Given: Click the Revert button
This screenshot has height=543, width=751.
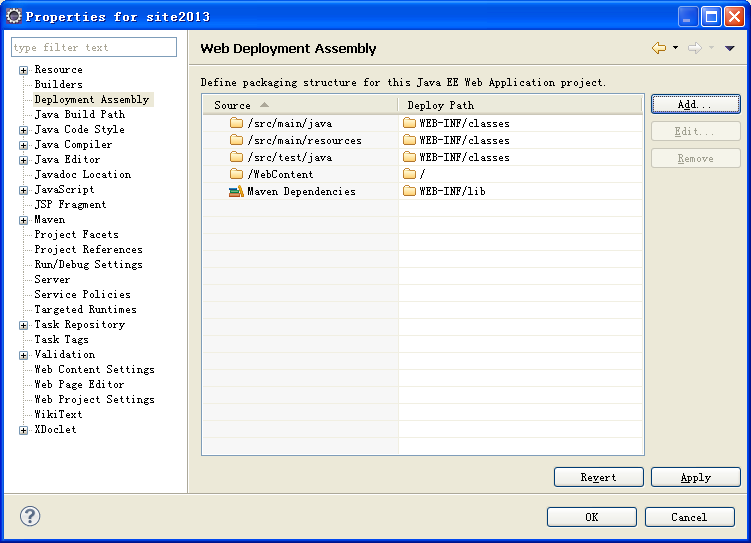Looking at the screenshot, I should pos(599,477).
